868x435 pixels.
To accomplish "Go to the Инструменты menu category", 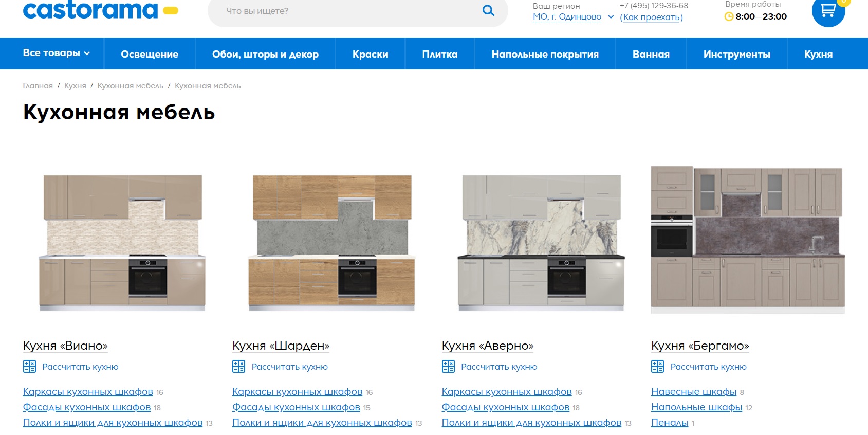I will coord(736,54).
